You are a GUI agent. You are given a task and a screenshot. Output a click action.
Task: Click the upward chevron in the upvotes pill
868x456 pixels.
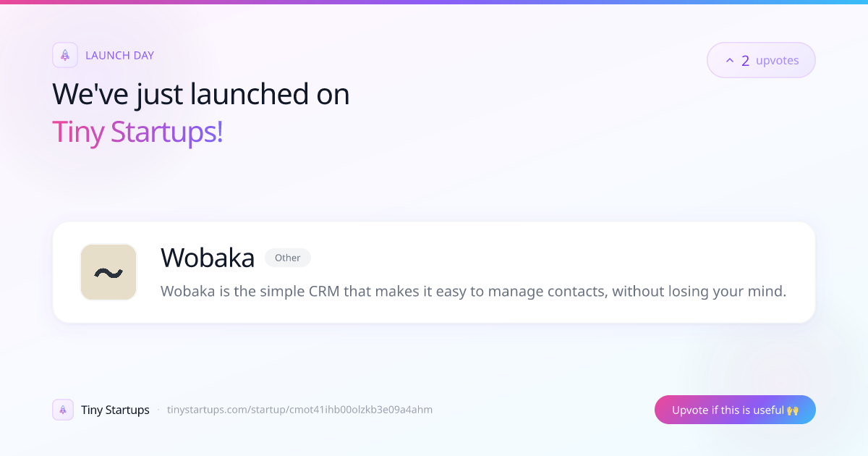(729, 61)
